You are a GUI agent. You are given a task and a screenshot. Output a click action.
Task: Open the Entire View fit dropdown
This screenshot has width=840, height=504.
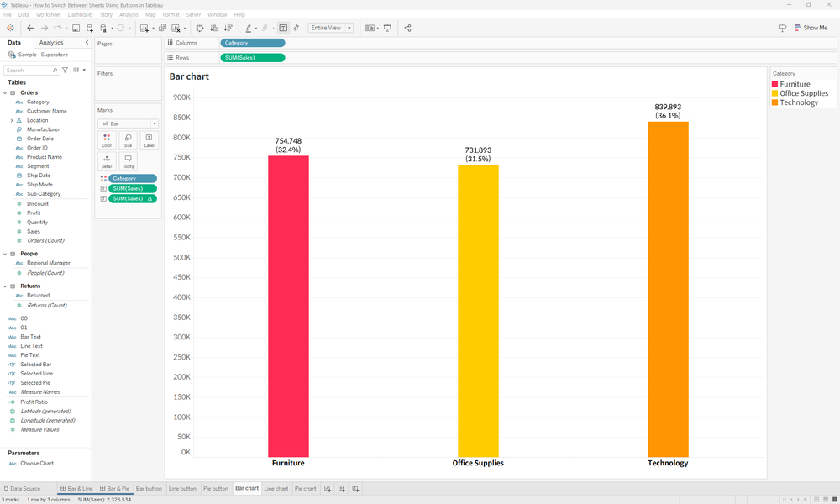click(330, 27)
